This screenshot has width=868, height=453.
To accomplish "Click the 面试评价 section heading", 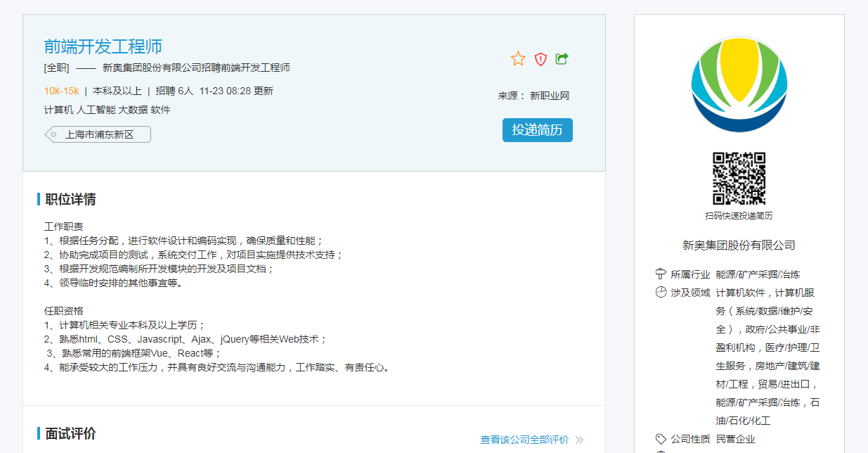I will click(x=70, y=433).
